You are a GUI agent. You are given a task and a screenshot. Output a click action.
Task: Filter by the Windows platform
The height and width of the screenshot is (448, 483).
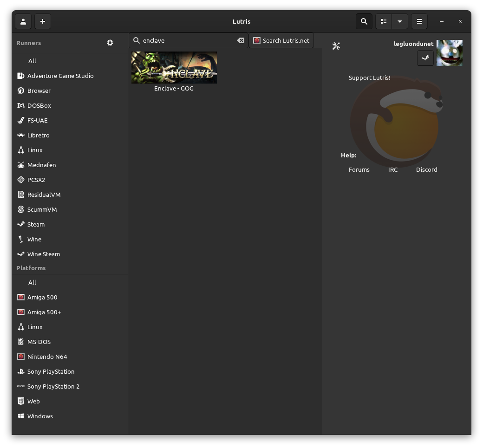[40, 416]
